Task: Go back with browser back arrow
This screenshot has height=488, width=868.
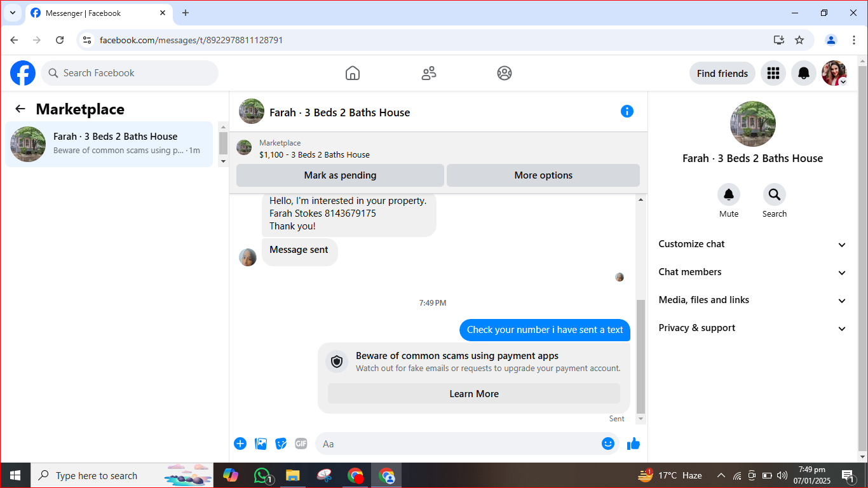Action: click(x=14, y=40)
